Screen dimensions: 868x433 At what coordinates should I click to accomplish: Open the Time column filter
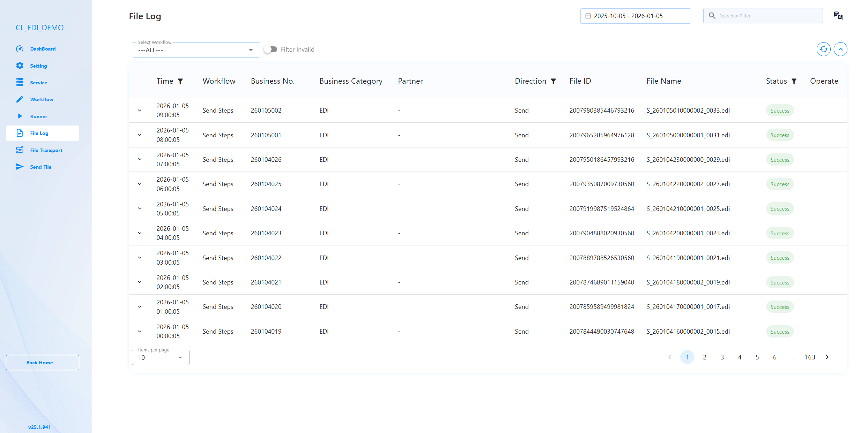tap(180, 81)
